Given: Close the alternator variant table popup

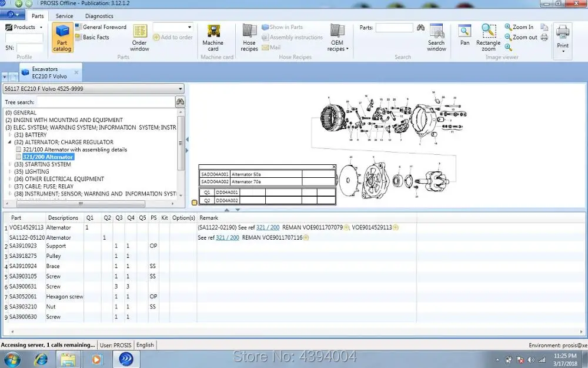Looking at the screenshot, I should (334, 167).
